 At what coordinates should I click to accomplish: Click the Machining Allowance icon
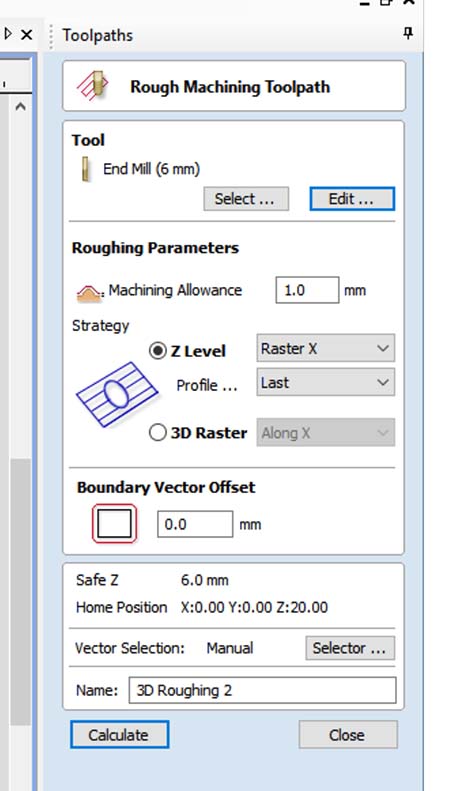coord(89,293)
